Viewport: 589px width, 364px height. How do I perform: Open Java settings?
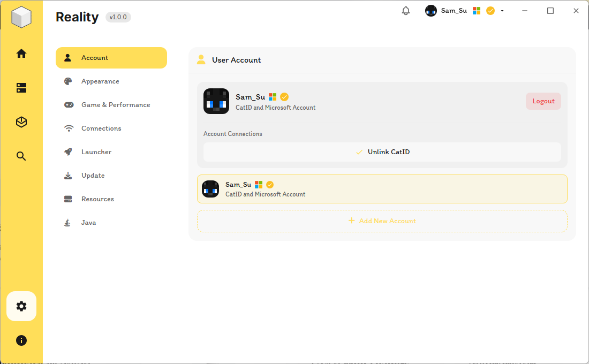click(x=88, y=223)
